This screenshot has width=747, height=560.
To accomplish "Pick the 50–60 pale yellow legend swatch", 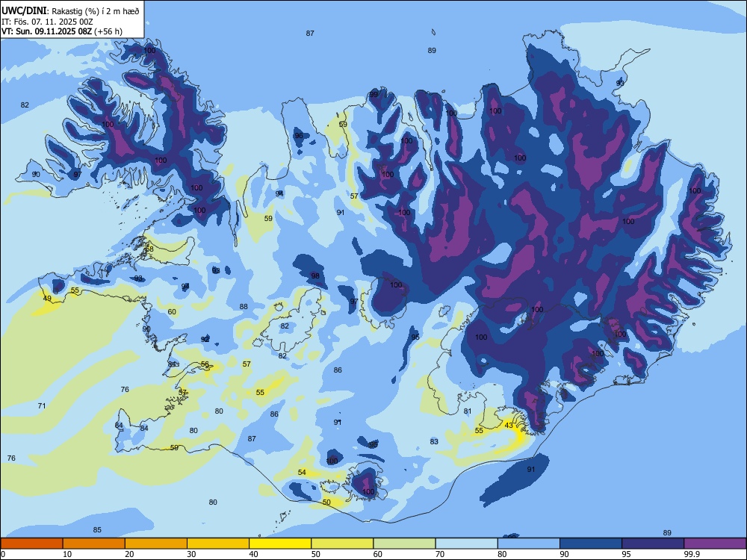I will tap(342, 544).
